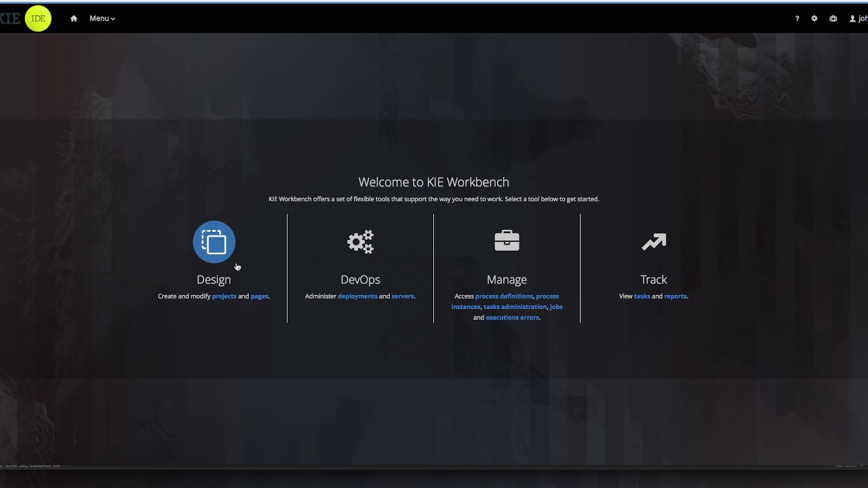
Task: Open the deployments link under DevOps
Action: [x=357, y=296]
